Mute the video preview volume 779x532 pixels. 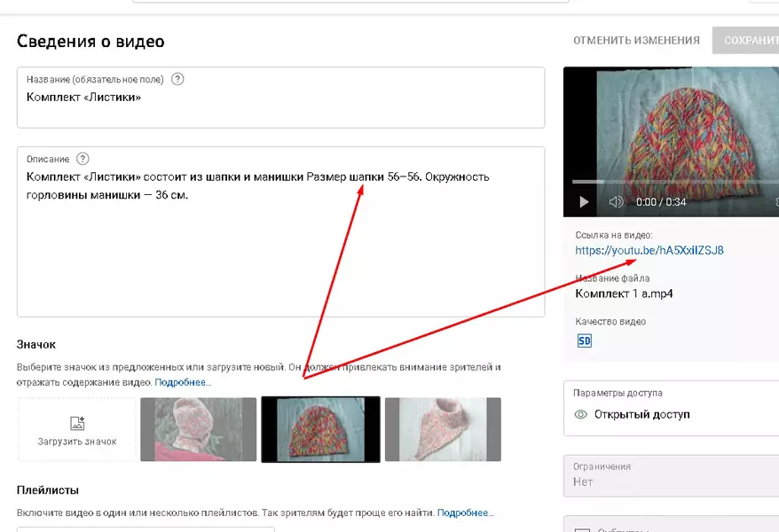coord(616,202)
